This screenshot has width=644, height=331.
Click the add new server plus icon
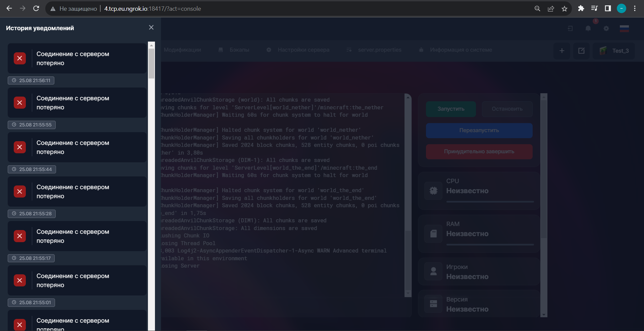(x=562, y=51)
